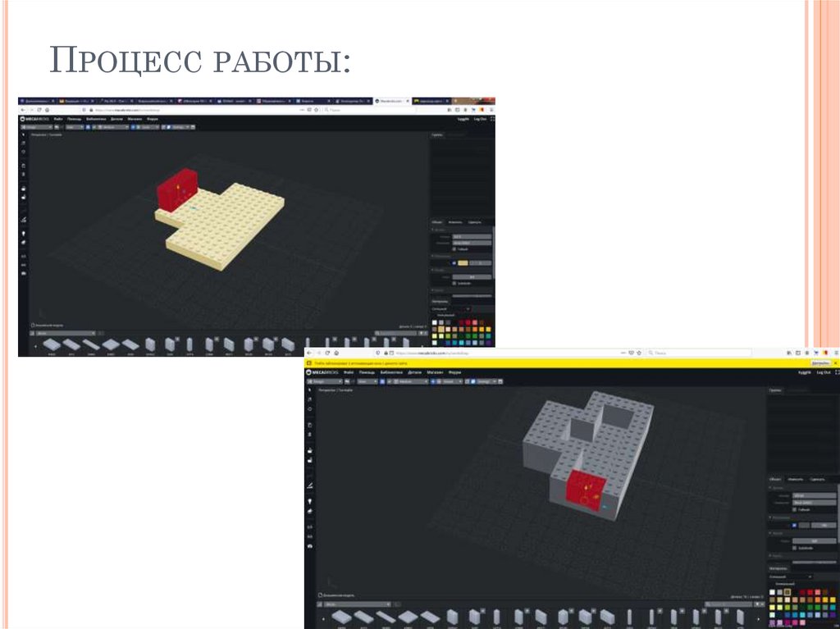Click address bar in lower browser window

[x=509, y=353]
